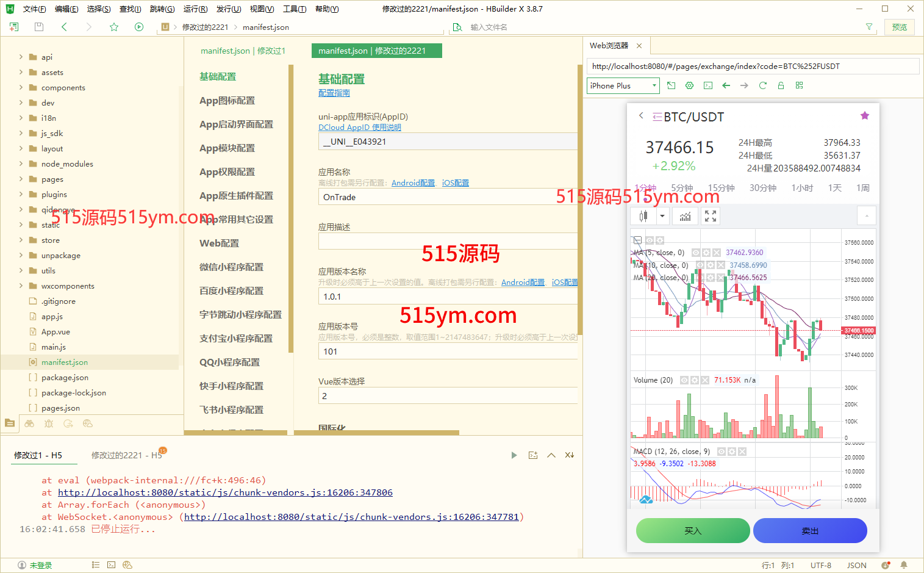Click the filter funnel icon near preview

[869, 27]
